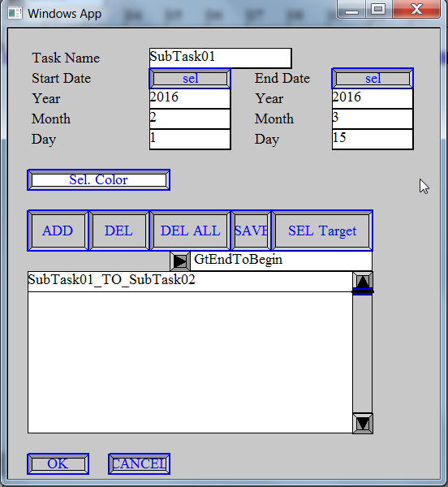Screen dimensions: 448x487
Task: Click the list scrollbar thumb
Action: click(x=363, y=291)
